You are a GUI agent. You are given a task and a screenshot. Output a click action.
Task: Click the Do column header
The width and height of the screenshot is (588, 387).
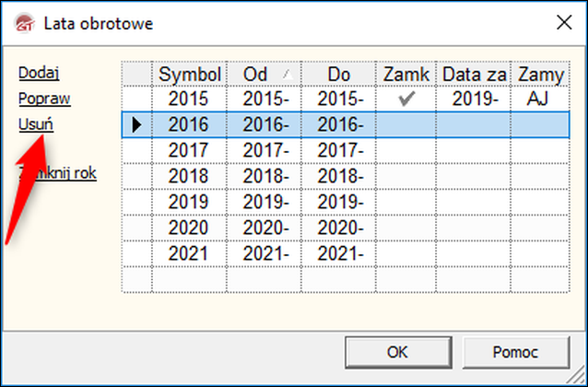click(x=338, y=73)
